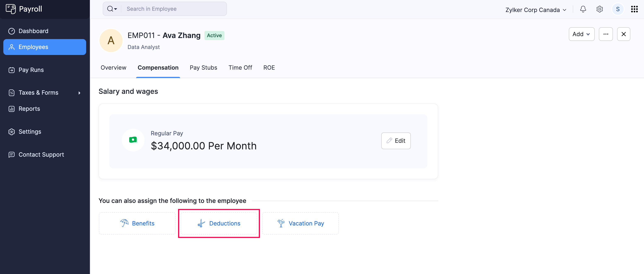
Task: Assign Deductions to the employee
Action: click(219, 223)
